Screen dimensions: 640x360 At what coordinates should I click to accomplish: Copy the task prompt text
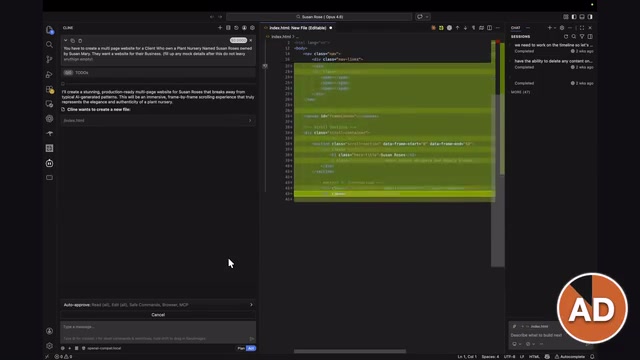click(73, 40)
